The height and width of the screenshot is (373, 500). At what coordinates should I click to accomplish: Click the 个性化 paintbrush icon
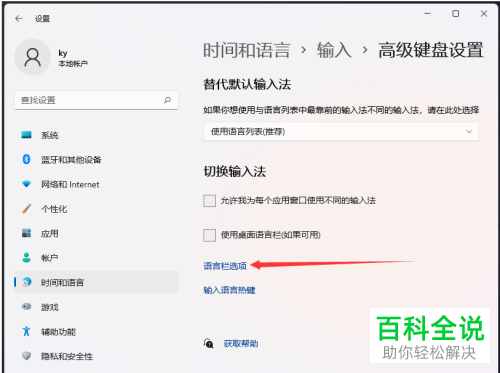coord(26,209)
